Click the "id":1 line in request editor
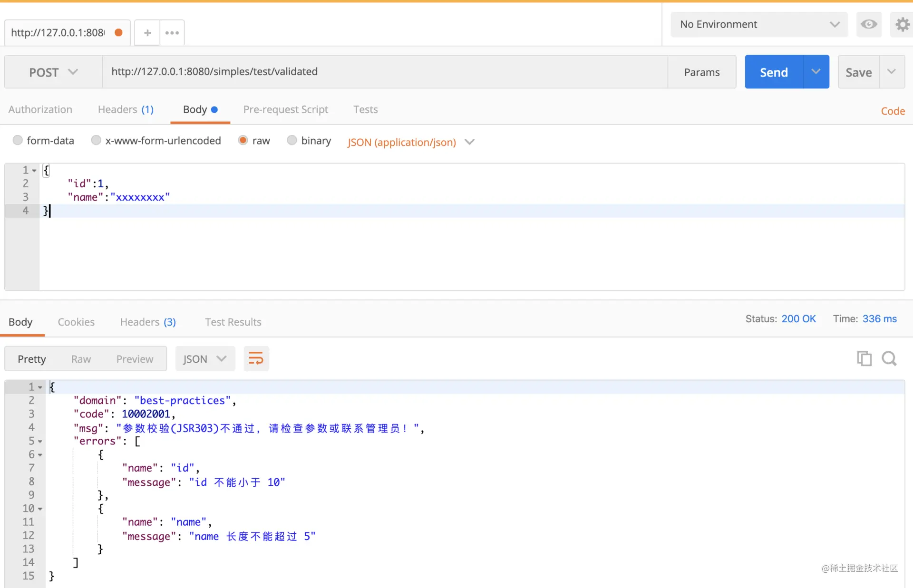 pos(88,183)
